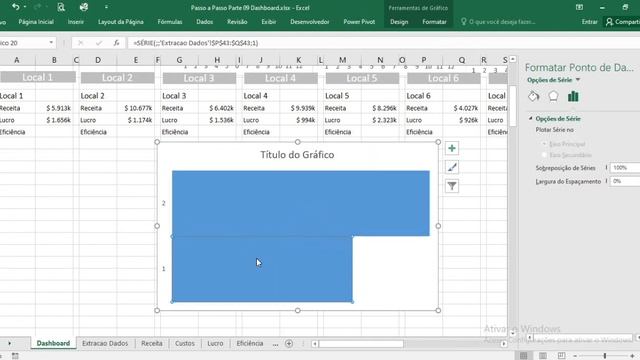Click the Sobreposição de Séries slider
This screenshot has height=360, width=640.
pos(607,168)
